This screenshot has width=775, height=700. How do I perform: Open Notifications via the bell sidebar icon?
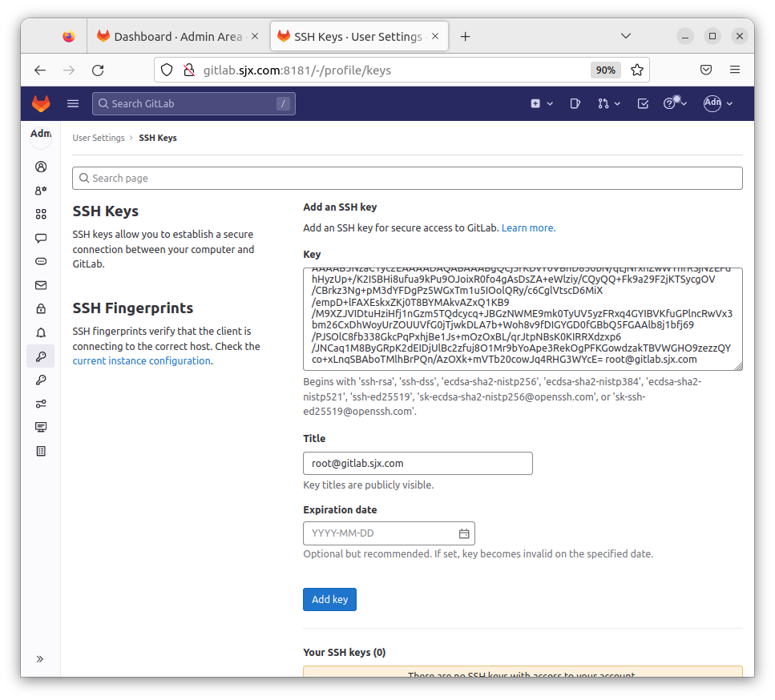(41, 332)
